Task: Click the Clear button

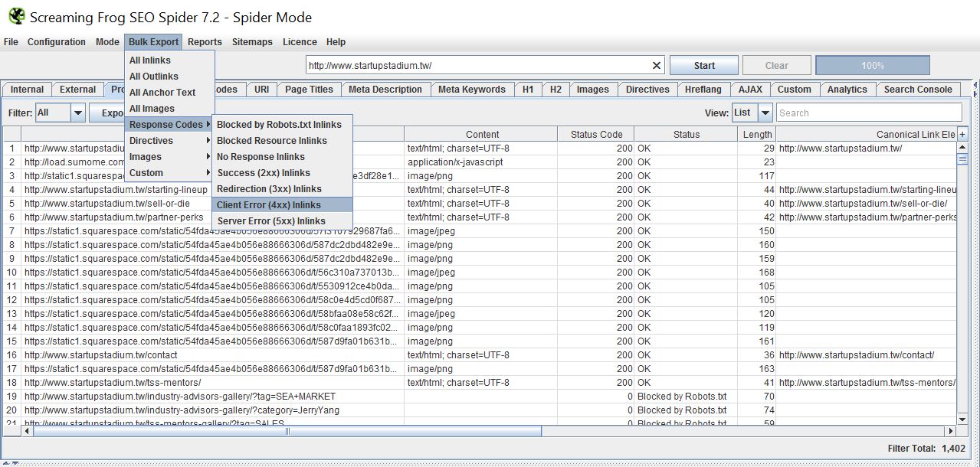Action: click(x=776, y=66)
